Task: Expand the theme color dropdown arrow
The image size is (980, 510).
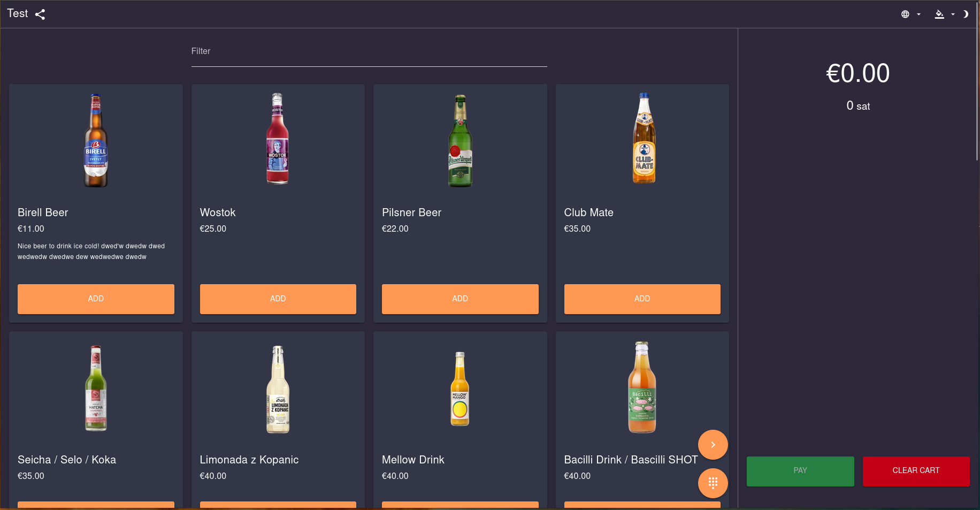Action: click(953, 14)
